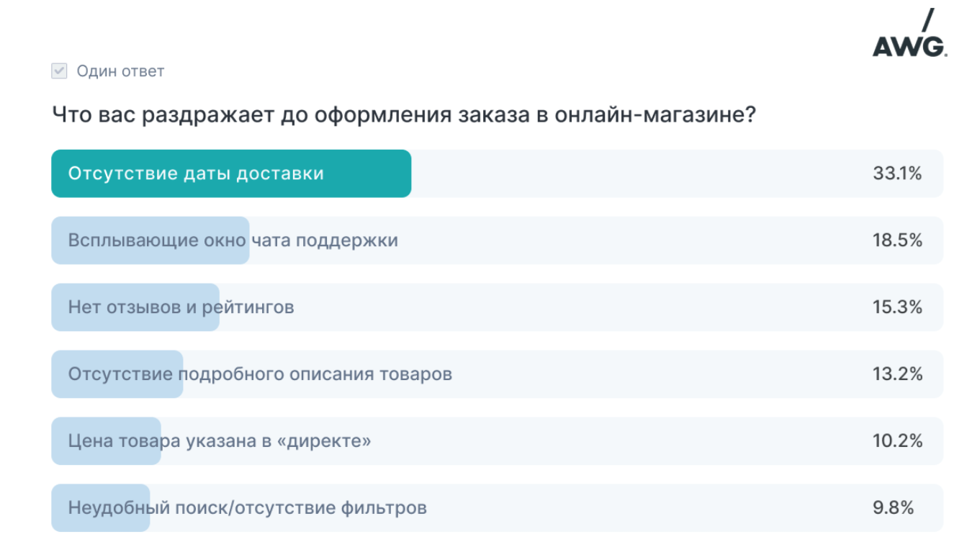Select option Всплывающие окно чата поддержки
This screenshot has width=959, height=560.
497,240
